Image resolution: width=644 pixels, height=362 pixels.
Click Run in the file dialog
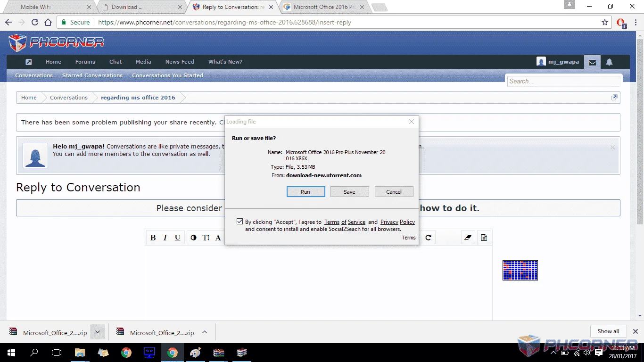[305, 192]
